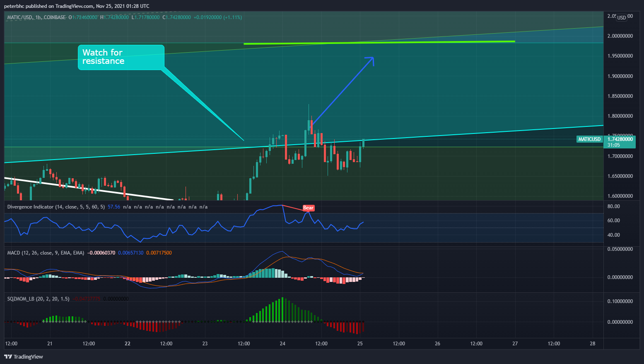Open the MACD (12, 26, close, 9) legend title
Viewport: 644px width, 364px height.
point(46,252)
